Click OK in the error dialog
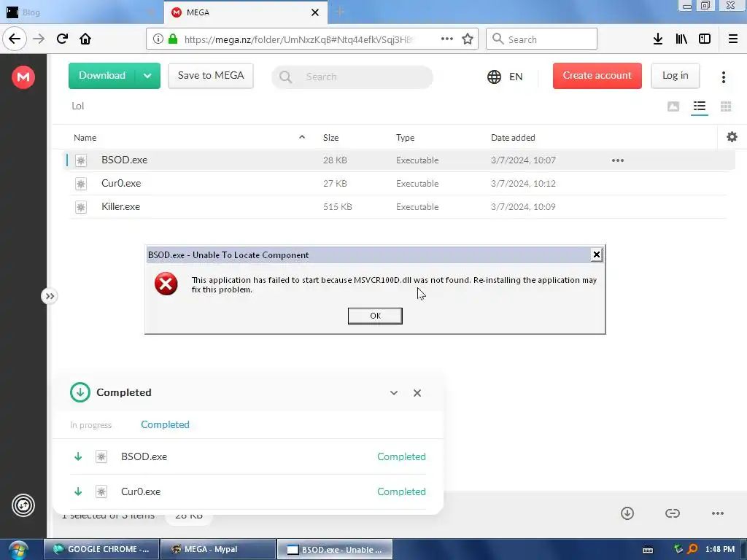 pyautogui.click(x=375, y=316)
